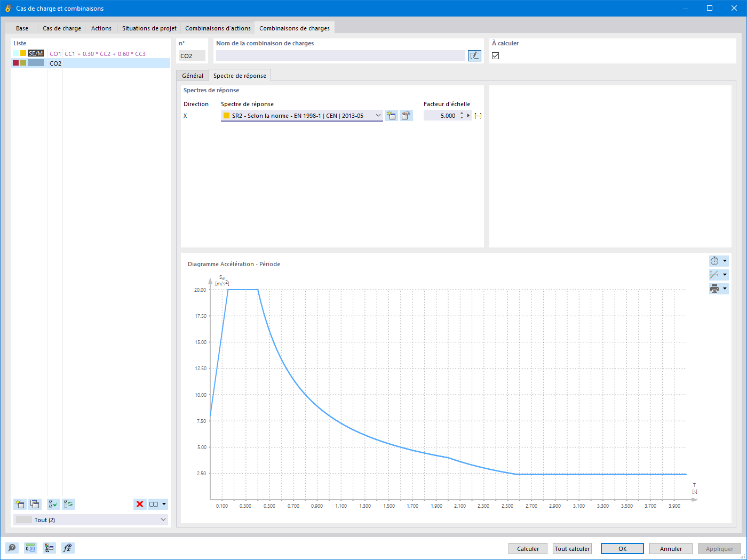This screenshot has width=747, height=560.
Task: Delete the selected combination with the red X
Action: click(140, 504)
